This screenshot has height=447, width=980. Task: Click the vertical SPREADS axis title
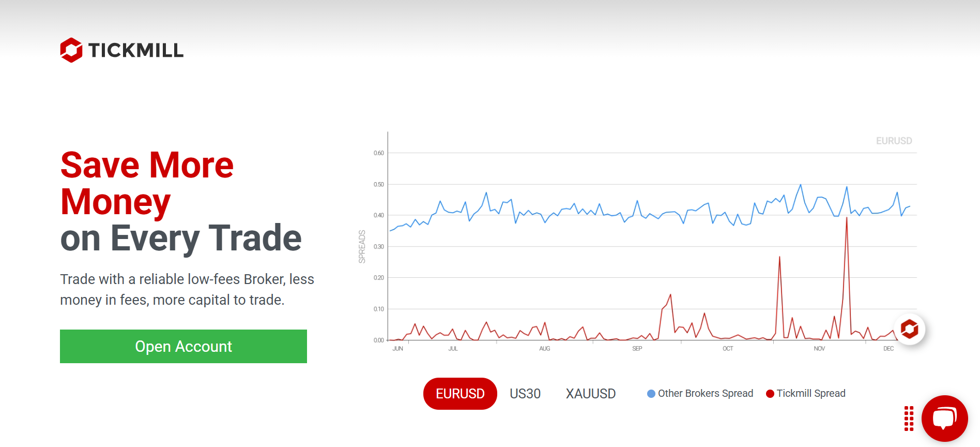(362, 246)
